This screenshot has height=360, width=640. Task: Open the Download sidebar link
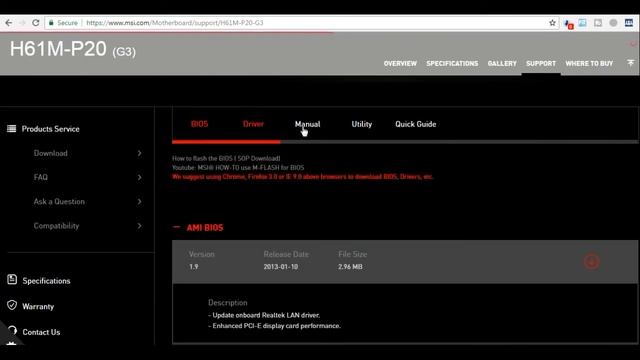51,153
